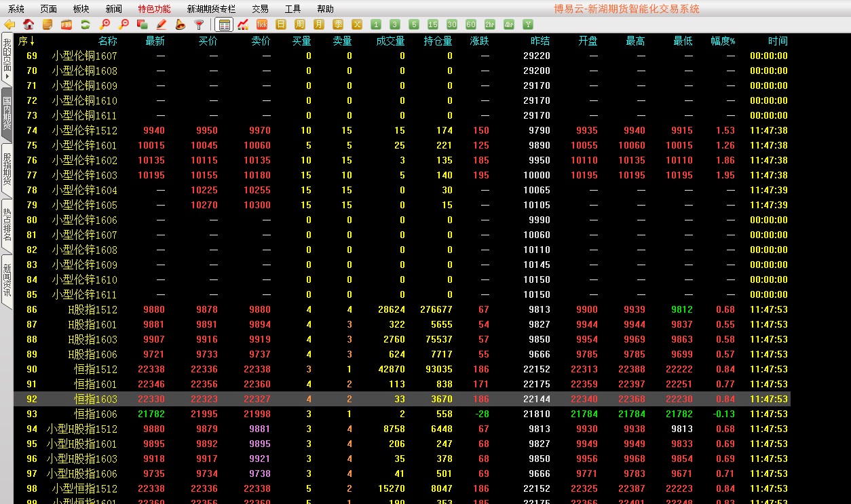
Task: Toggle the quote list table view
Action: coord(224,25)
